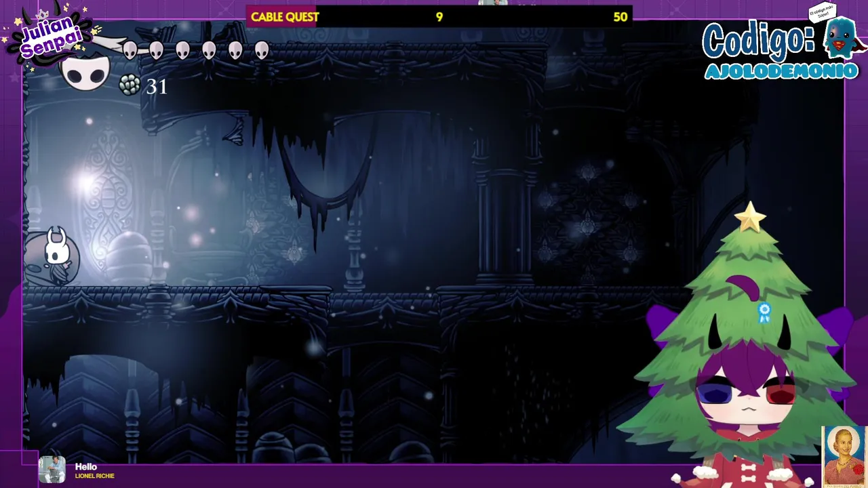Click the framed portrait image in the corner
Viewport: 868px width, 488px height.
click(844, 456)
